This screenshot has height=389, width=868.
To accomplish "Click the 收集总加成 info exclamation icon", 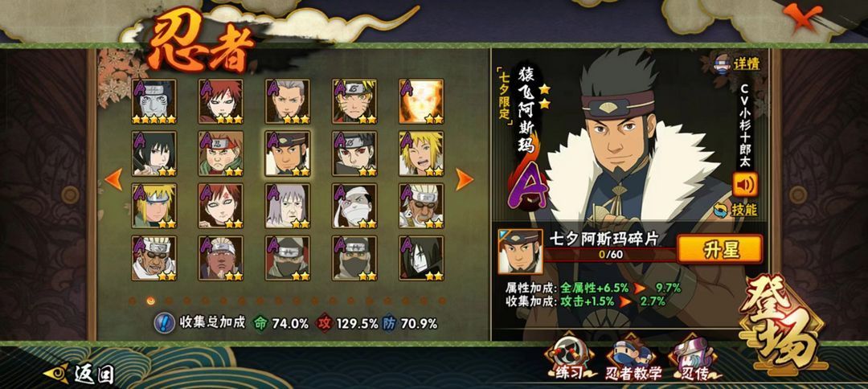I will [165, 322].
